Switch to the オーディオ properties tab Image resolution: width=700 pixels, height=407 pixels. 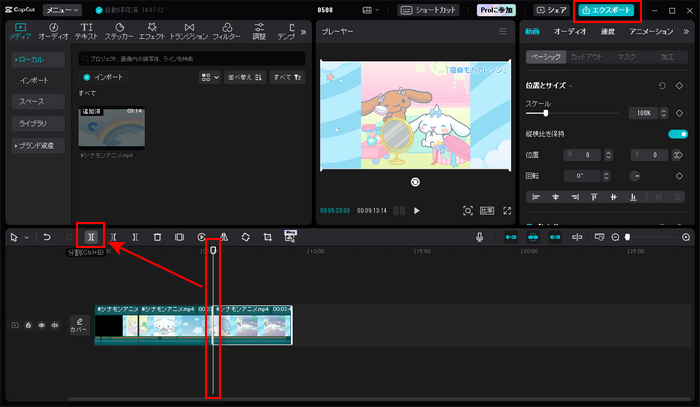click(x=570, y=32)
